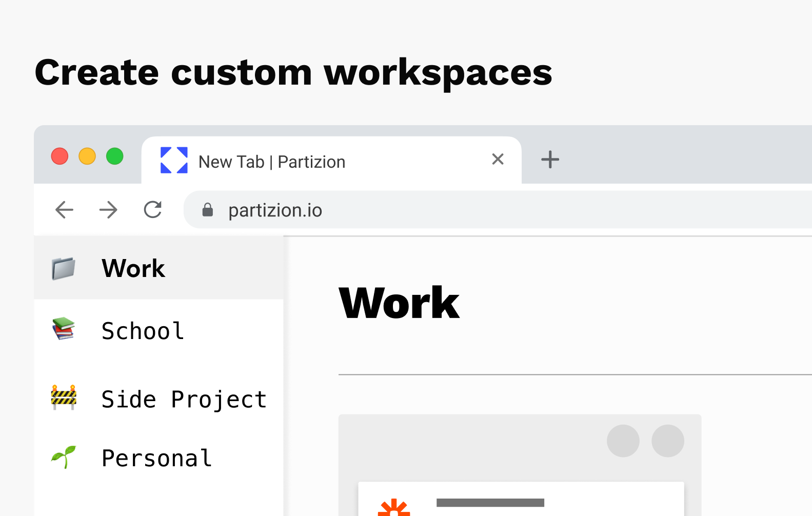Select the New Tab | Partizion tab
This screenshot has width=812, height=516.
click(331, 160)
